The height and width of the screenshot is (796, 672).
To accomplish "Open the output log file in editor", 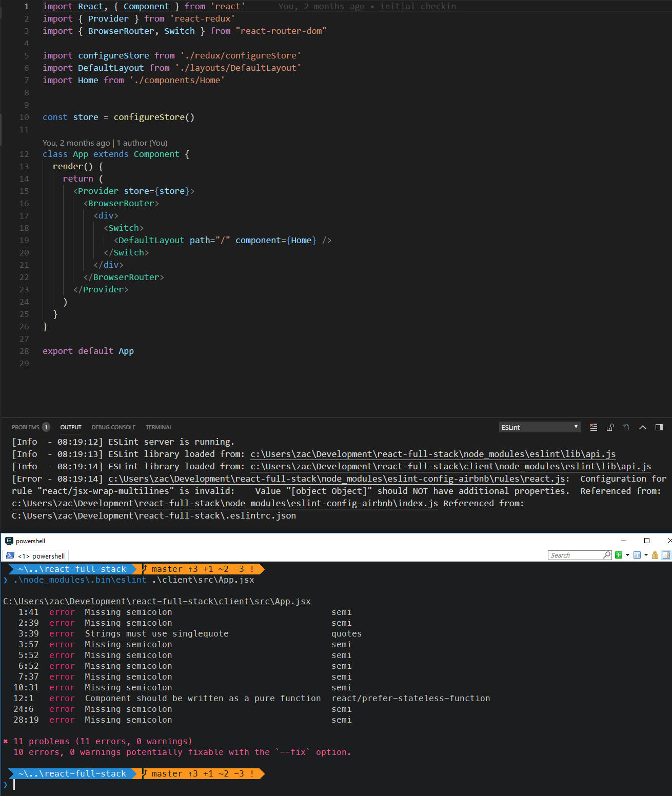I will click(626, 427).
